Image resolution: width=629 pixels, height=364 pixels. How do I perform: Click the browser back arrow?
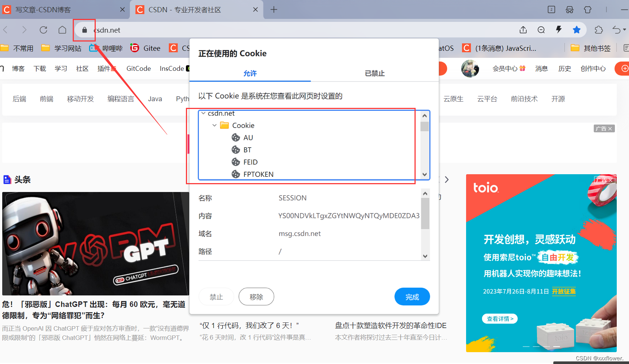pyautogui.click(x=6, y=30)
